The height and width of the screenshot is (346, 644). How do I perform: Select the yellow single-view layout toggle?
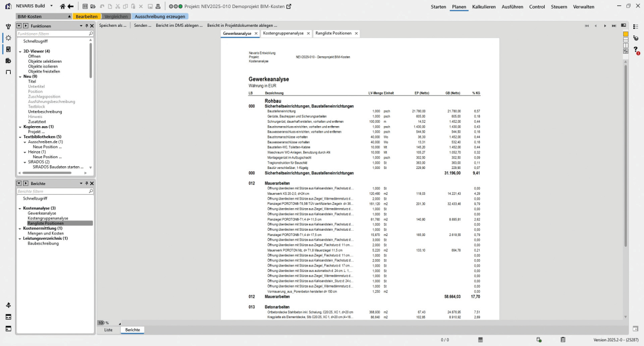pyautogui.click(x=626, y=34)
